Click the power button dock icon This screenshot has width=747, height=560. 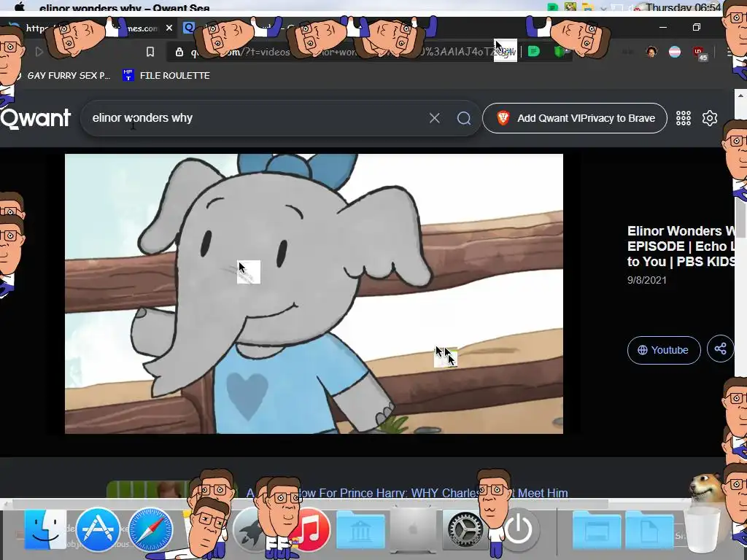519,529
